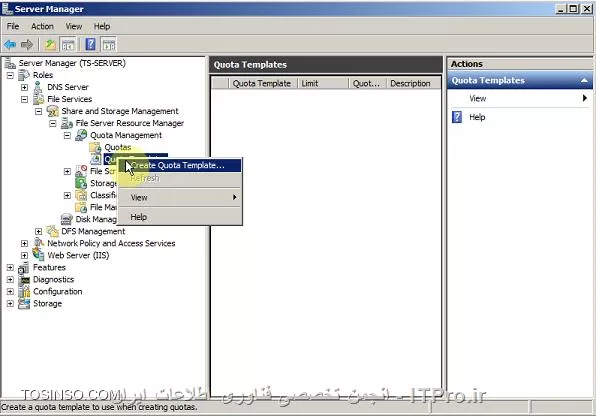Click the Share and Storage Management icon
This screenshot has height=416, width=596.
[52, 111]
